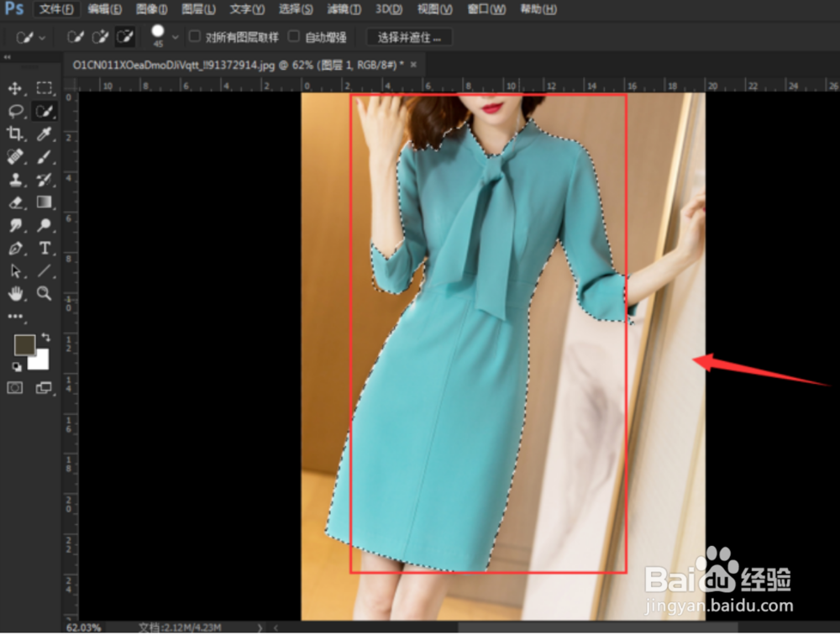840x635 pixels.
Task: Collapse the toolbox panel double-arrow
Action: coord(7,56)
